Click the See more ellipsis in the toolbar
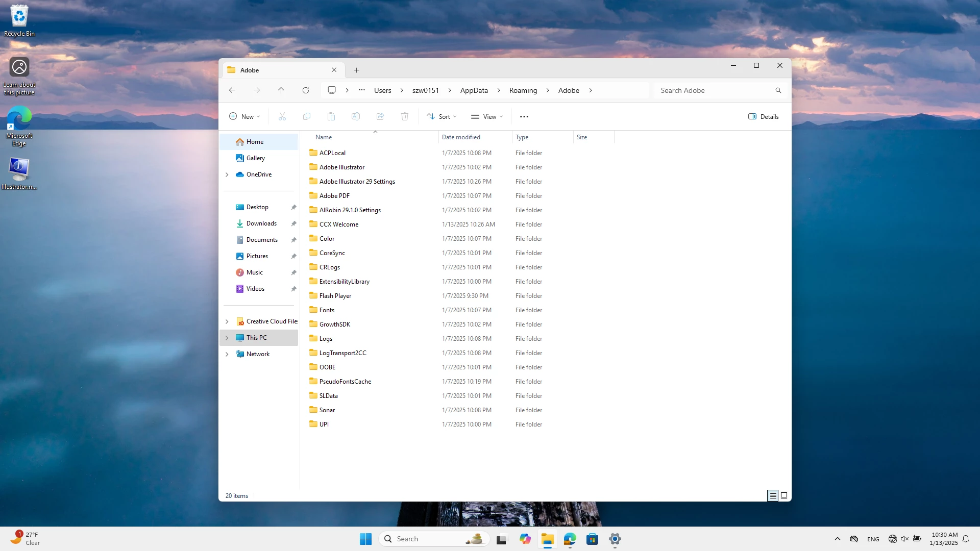This screenshot has height=551, width=980. (x=524, y=117)
